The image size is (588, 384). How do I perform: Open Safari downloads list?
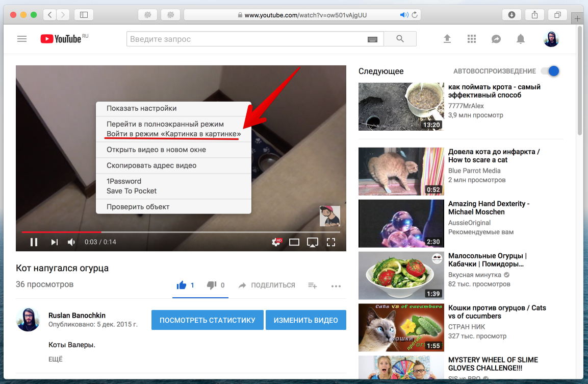512,15
